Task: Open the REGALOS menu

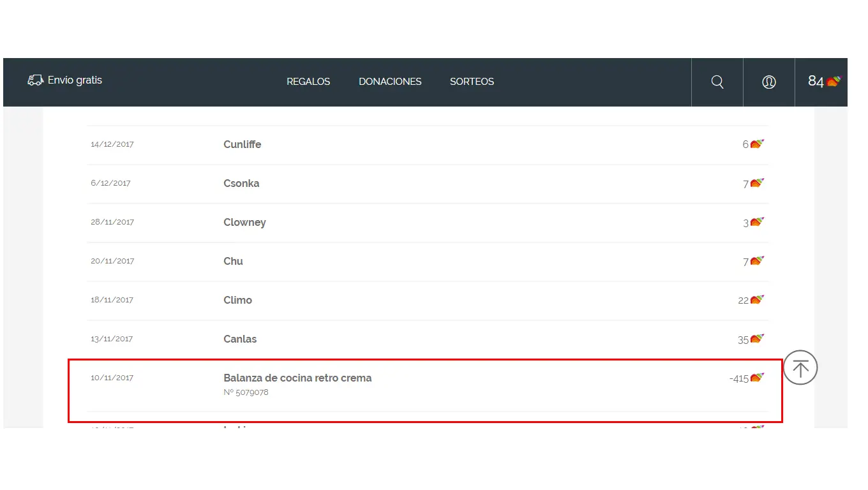Action: [308, 82]
